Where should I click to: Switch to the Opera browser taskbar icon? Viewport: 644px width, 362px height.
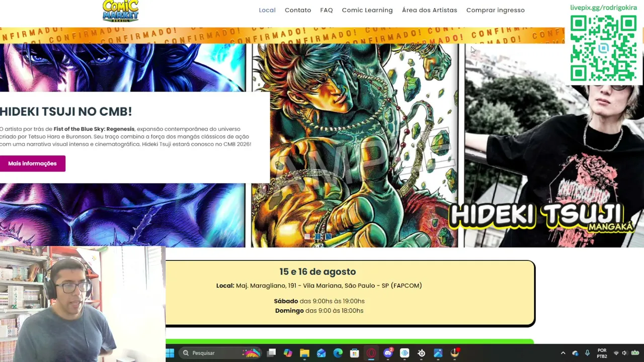click(371, 353)
